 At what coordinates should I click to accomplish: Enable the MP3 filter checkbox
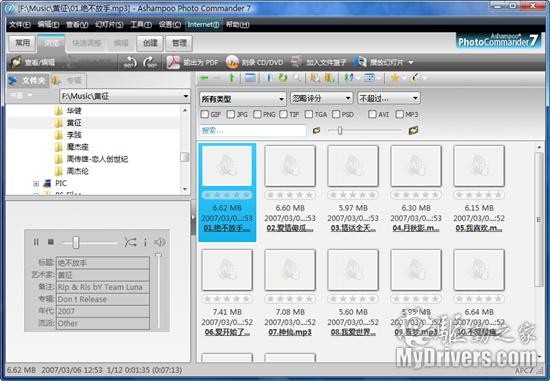(400, 114)
